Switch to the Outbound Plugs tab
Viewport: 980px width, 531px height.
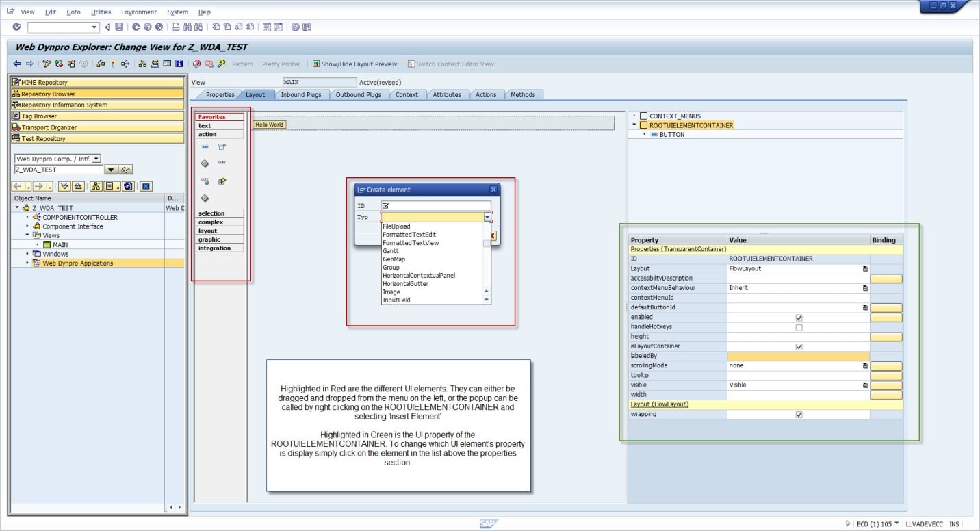(x=358, y=94)
